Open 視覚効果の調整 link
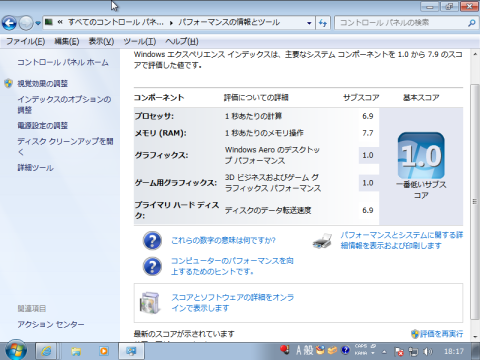480x360 pixels. click(43, 83)
